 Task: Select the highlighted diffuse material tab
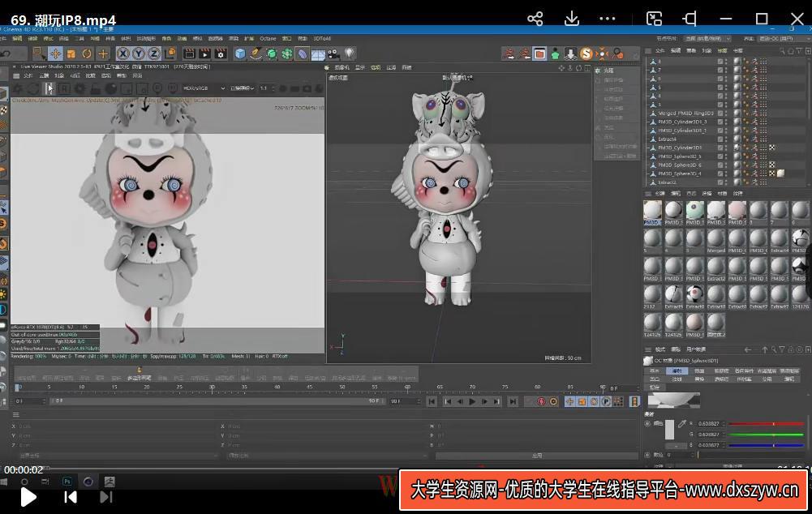coord(677,371)
